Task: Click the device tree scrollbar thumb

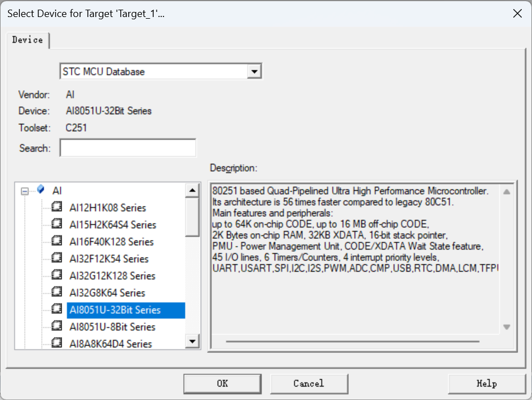Action: coord(192,217)
